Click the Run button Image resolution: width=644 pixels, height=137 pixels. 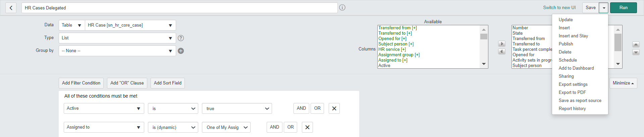point(623,8)
